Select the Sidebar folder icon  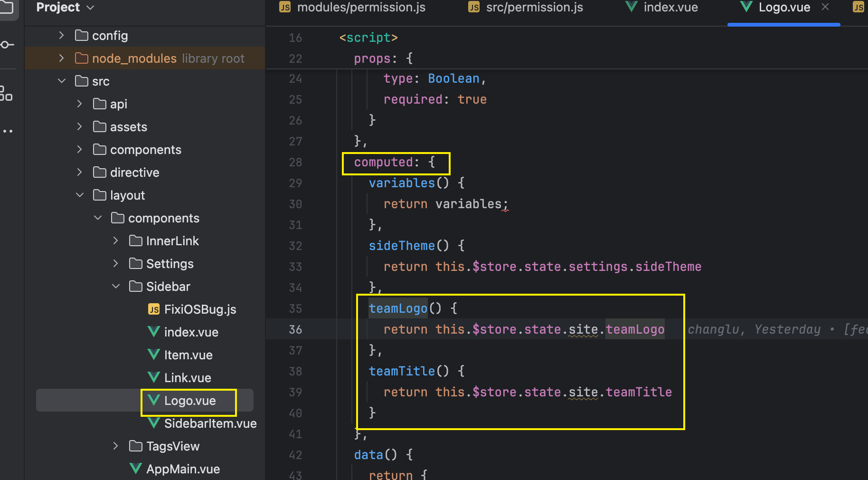[136, 287]
